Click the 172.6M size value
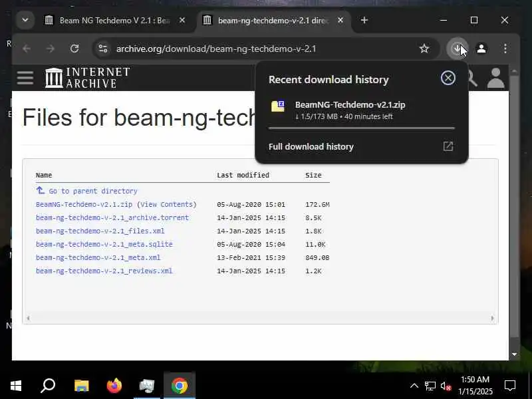The height and width of the screenshot is (399, 532). click(317, 204)
